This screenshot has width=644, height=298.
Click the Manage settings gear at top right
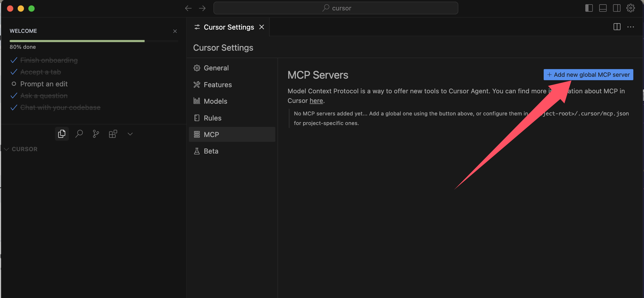click(630, 8)
